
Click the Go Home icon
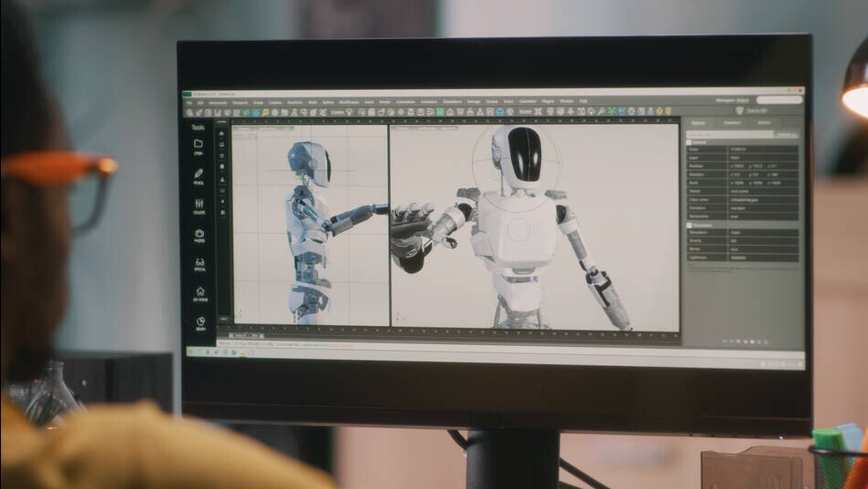(199, 292)
